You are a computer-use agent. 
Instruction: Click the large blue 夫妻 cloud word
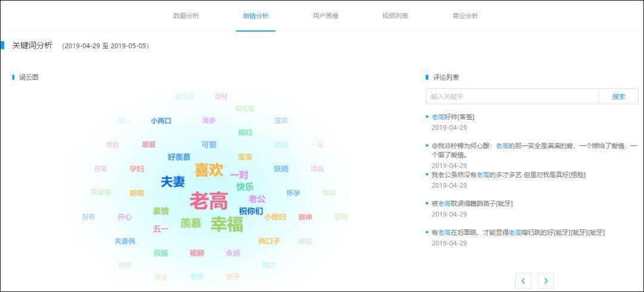click(x=172, y=182)
